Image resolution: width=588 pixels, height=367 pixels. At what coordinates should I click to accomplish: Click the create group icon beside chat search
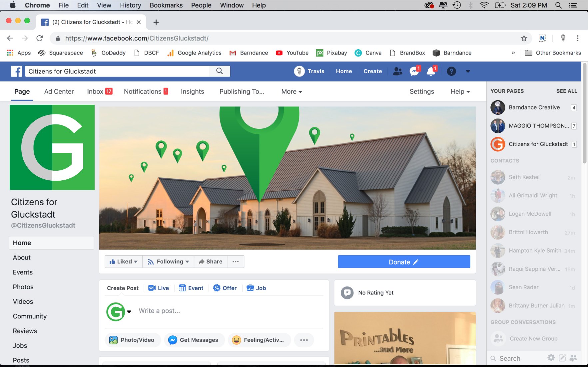point(573,358)
